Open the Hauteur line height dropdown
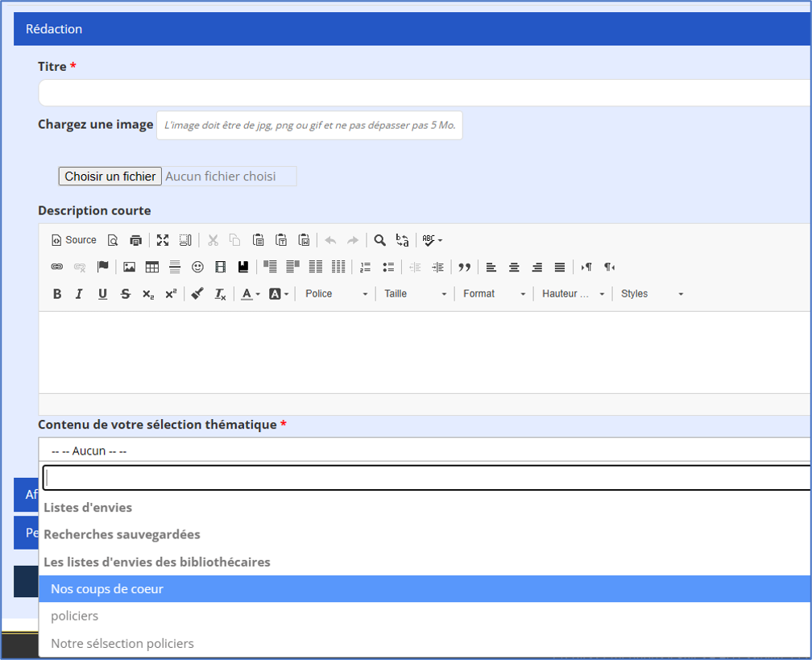The height and width of the screenshot is (660, 812). click(573, 293)
